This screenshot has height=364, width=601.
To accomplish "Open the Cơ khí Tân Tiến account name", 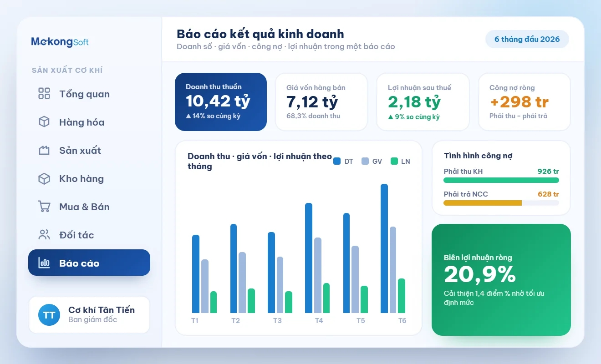I will coord(102,310).
